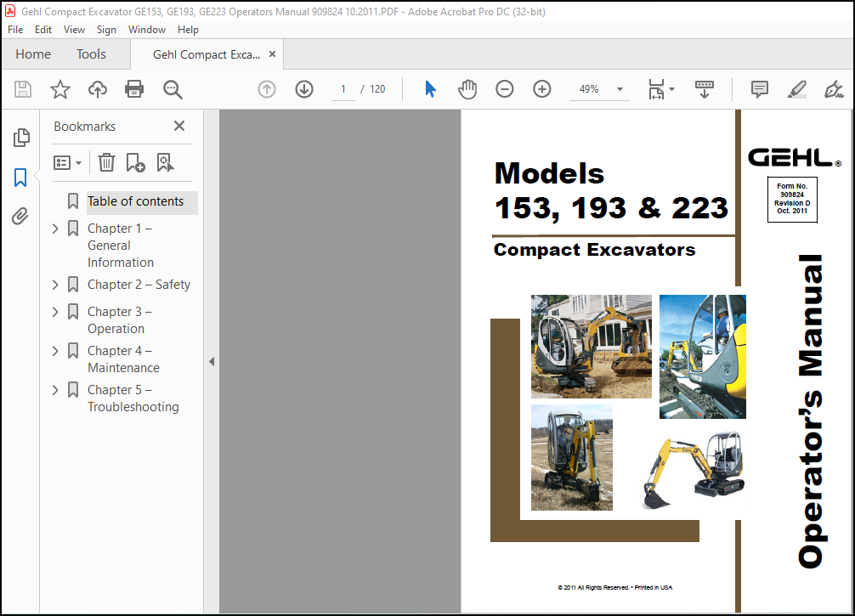Click the scrolling mode read icon
855x616 pixels.
point(704,89)
